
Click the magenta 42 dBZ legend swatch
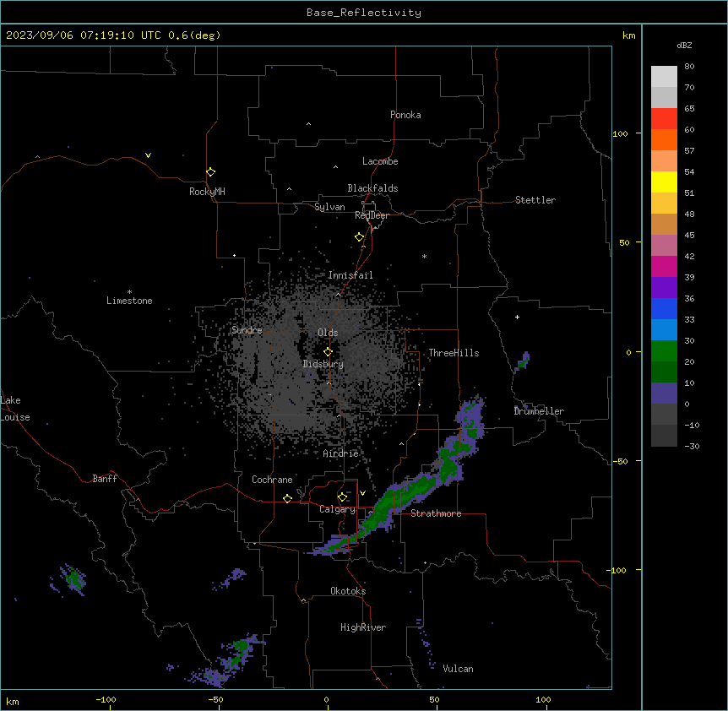pyautogui.click(x=664, y=266)
